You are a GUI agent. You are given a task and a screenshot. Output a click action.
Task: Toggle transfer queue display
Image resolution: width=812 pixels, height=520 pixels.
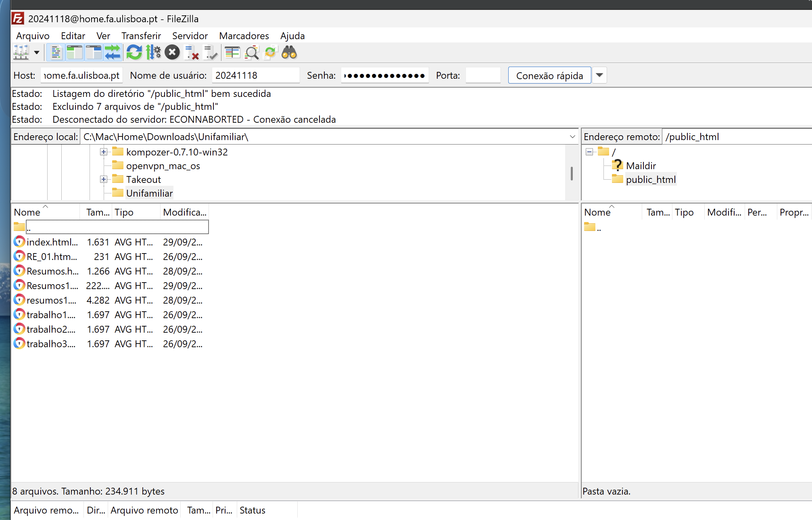pos(113,52)
